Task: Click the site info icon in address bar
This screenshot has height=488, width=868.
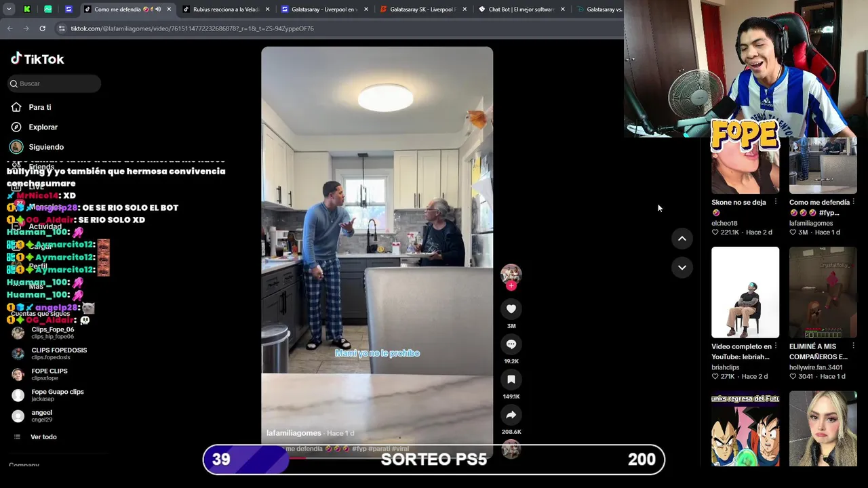Action: [x=62, y=28]
